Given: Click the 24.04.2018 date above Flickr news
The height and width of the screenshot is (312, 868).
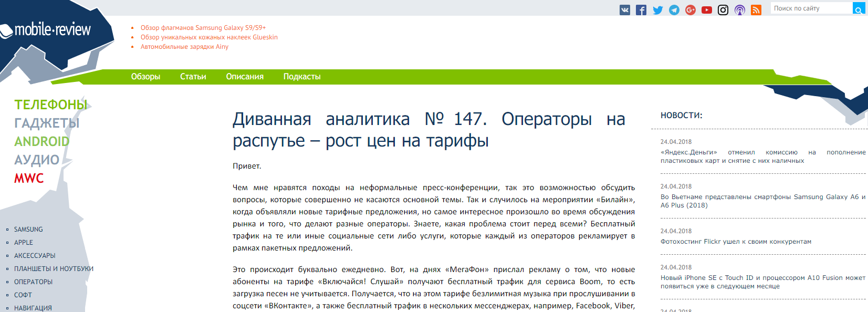Looking at the screenshot, I should coord(676,231).
